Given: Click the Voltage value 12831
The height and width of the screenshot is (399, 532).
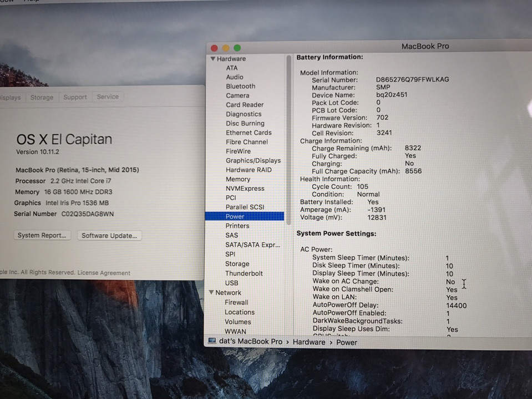Looking at the screenshot, I should tap(377, 218).
